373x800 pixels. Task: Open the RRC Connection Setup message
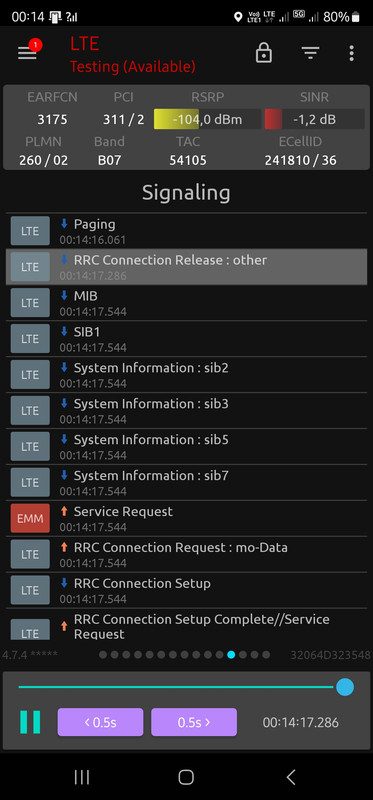click(x=186, y=590)
